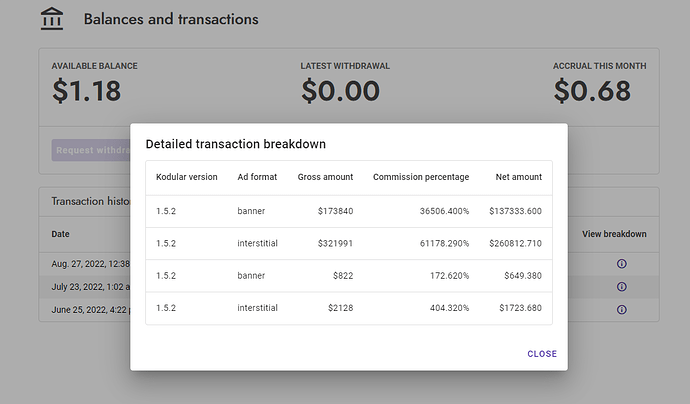Click the View breakdown column header
Image resolution: width=690 pixels, height=404 pixels.
[614, 234]
